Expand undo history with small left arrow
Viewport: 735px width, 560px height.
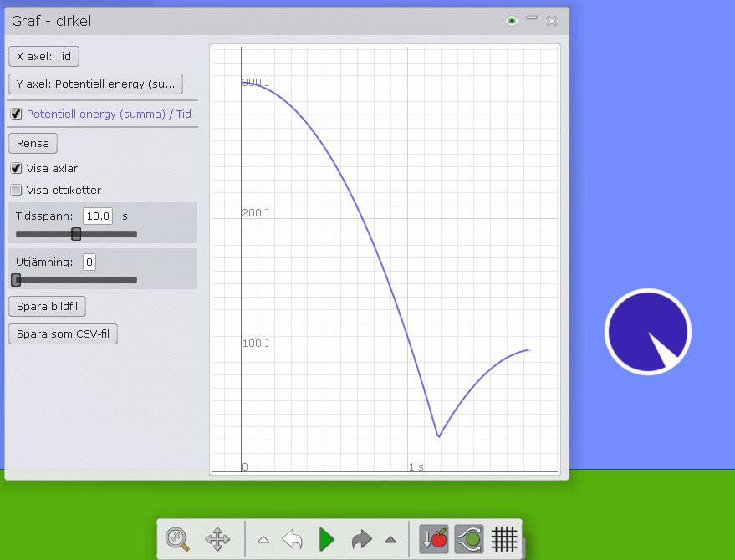263,540
